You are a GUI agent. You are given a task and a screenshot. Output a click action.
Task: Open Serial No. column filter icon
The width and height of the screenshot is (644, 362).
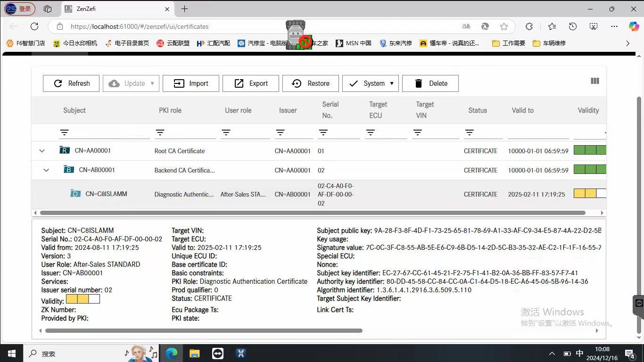coord(323,132)
